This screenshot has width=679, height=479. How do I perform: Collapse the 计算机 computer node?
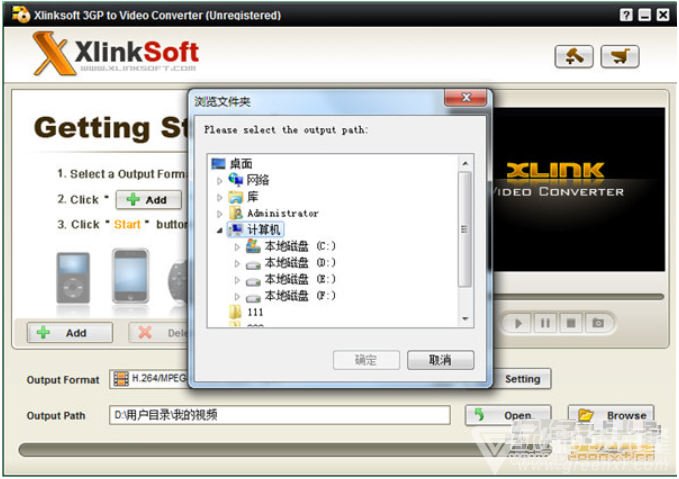tap(220, 230)
